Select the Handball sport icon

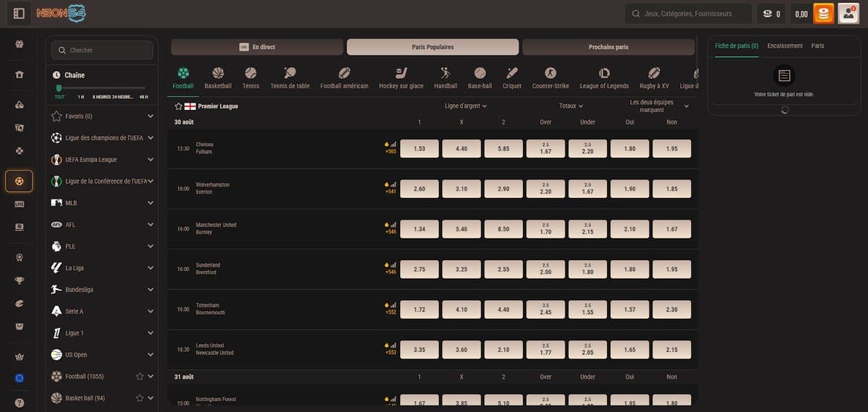point(446,73)
